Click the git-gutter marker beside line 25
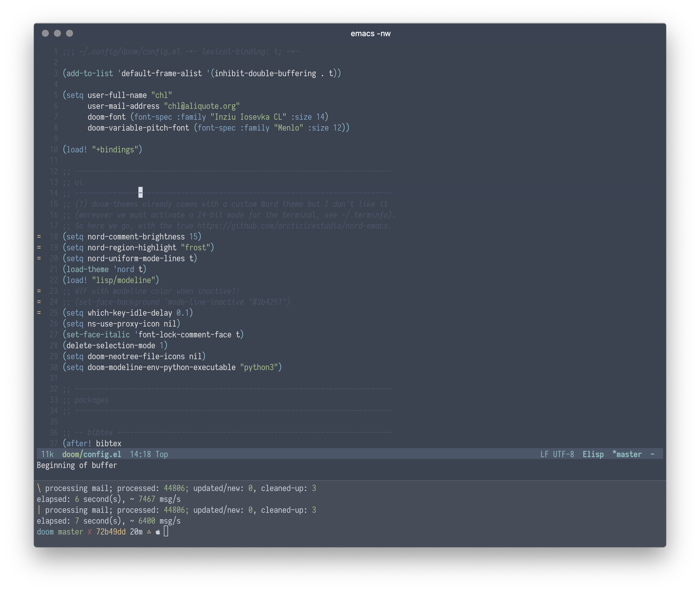Image resolution: width=700 pixels, height=592 pixels. [x=39, y=313]
